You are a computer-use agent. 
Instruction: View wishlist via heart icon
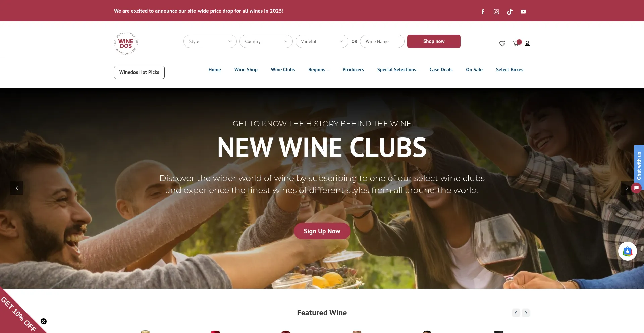(x=502, y=44)
